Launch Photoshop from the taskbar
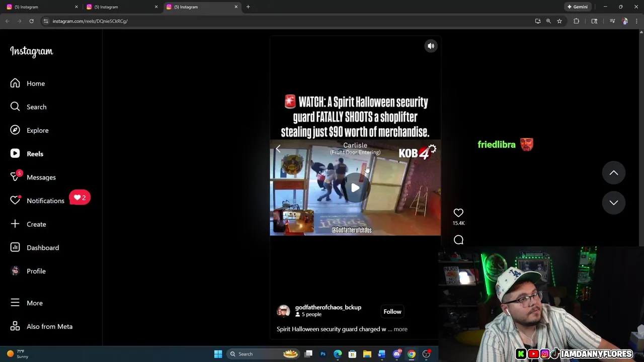 (x=323, y=354)
